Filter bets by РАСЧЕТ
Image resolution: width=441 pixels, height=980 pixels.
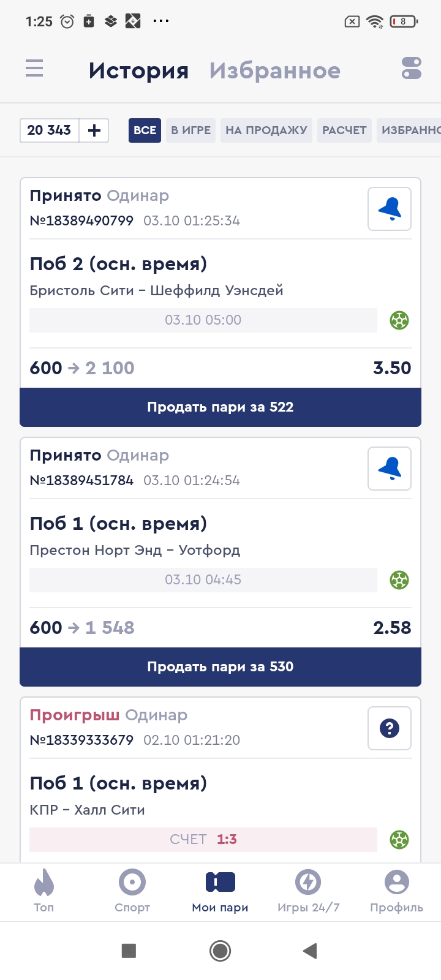[x=344, y=130]
